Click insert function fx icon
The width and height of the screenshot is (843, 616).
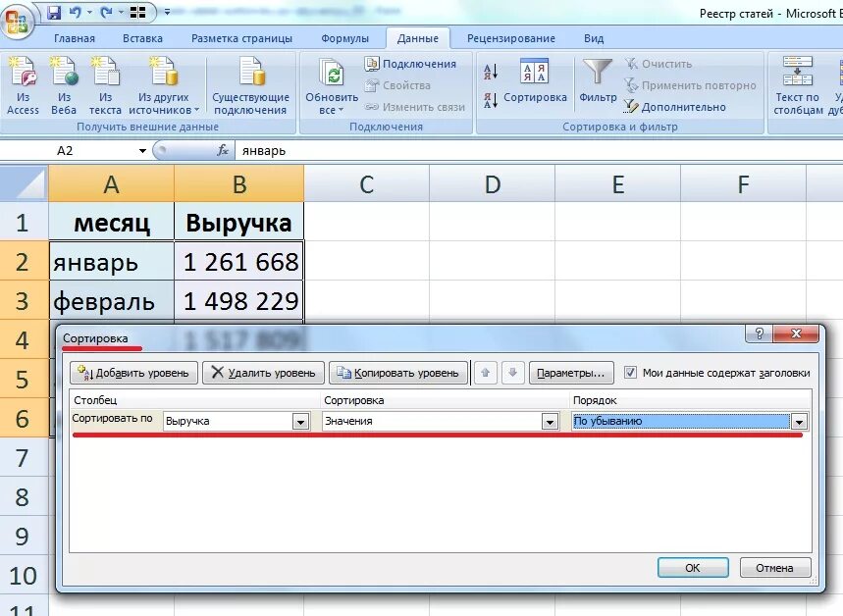click(x=223, y=151)
